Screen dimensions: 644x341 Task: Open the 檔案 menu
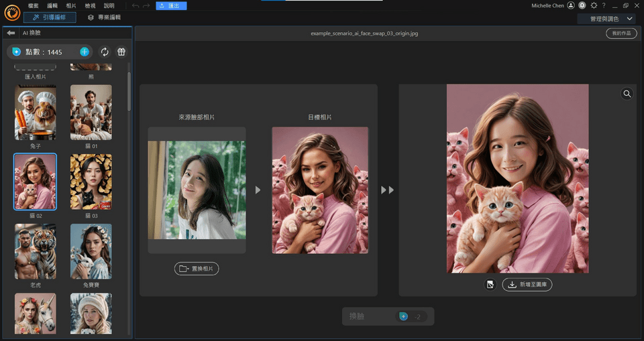34,5
